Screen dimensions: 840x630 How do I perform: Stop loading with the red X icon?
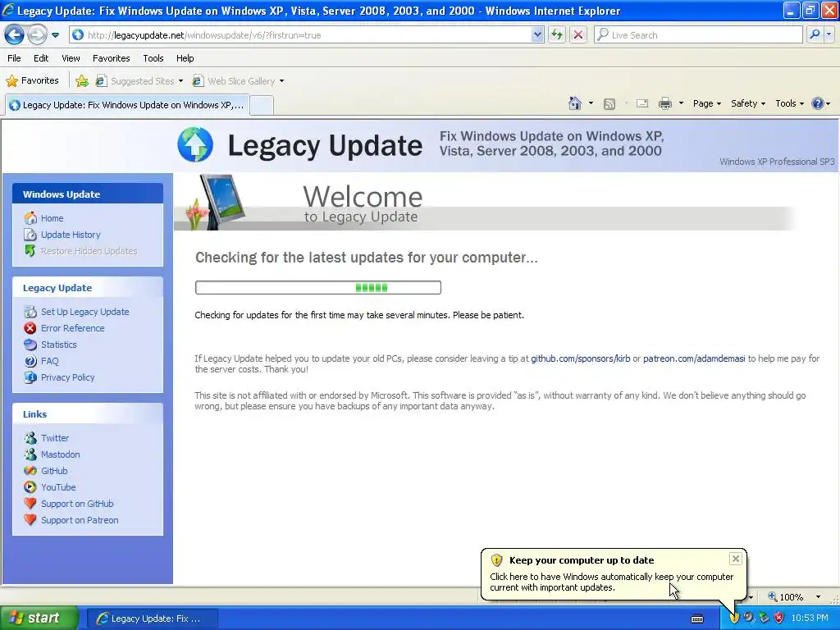(578, 35)
